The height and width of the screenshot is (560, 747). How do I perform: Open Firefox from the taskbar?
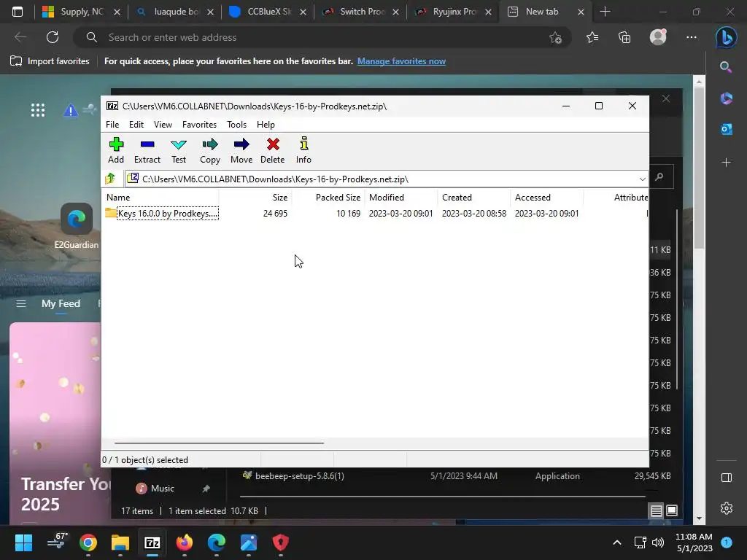tap(185, 542)
